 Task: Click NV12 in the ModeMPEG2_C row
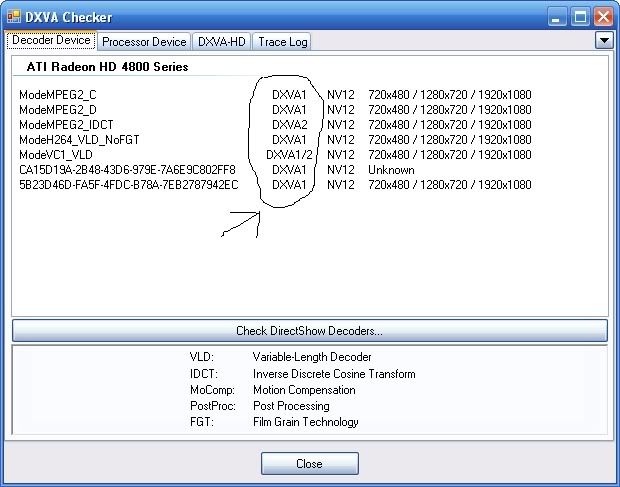coord(340,95)
